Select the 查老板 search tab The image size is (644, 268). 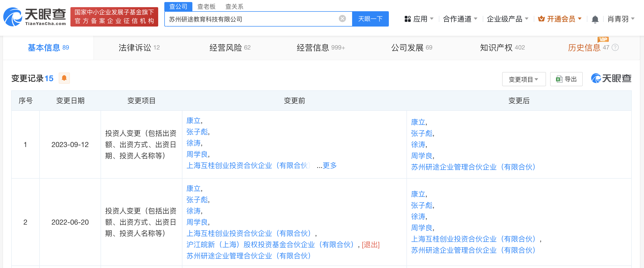coord(206,6)
